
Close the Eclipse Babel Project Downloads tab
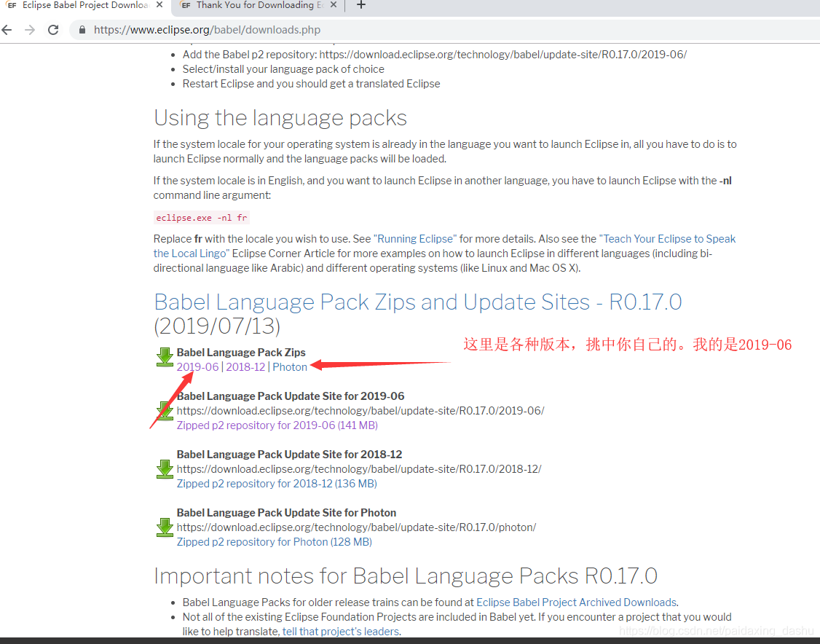pyautogui.click(x=159, y=4)
